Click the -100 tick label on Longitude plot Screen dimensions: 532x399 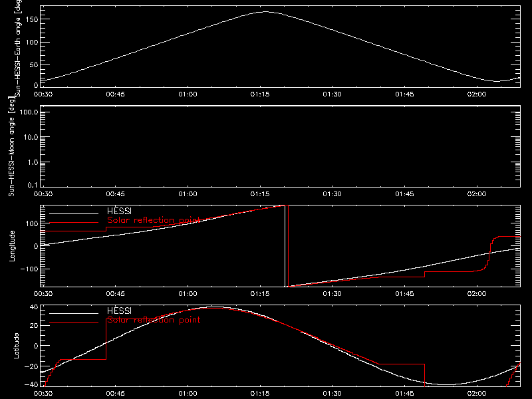29,269
